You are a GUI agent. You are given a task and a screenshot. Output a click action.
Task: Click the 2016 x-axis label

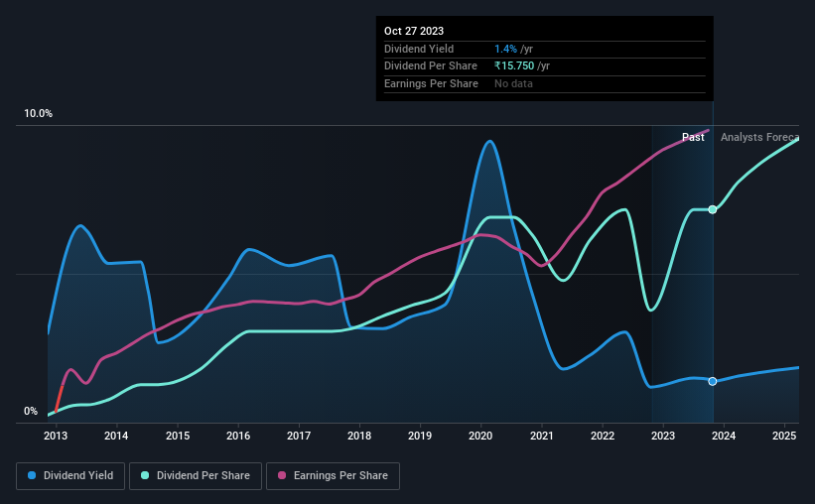[x=238, y=436]
